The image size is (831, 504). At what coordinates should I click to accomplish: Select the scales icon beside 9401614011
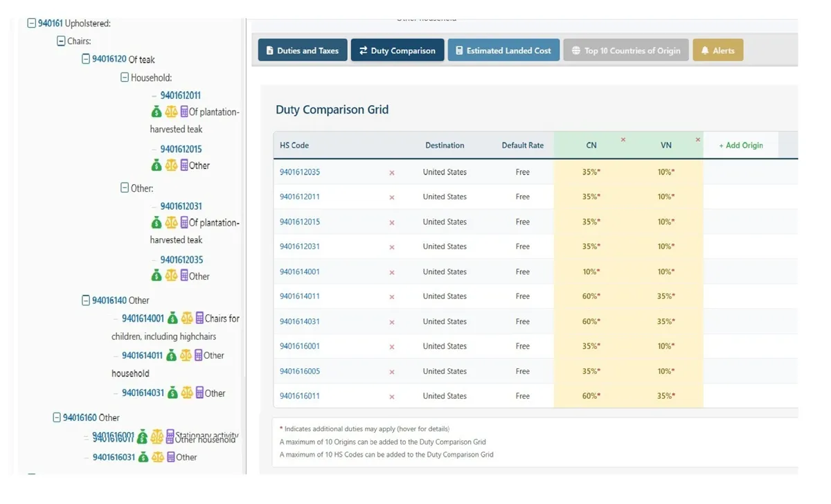186,356
